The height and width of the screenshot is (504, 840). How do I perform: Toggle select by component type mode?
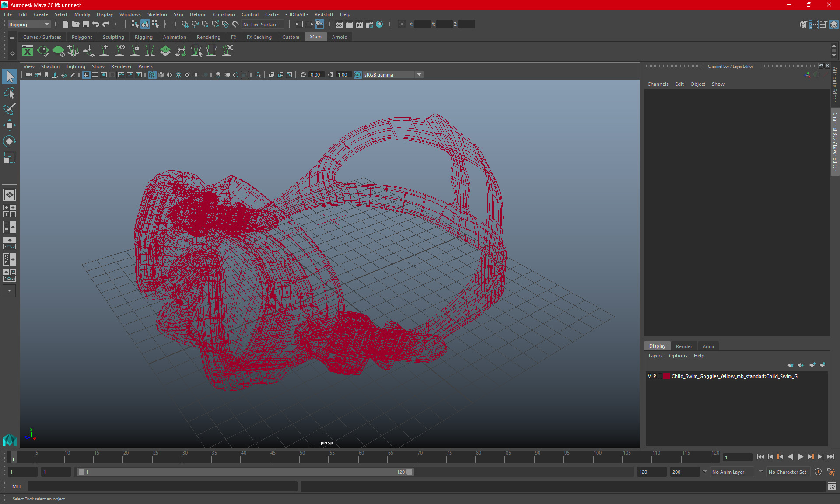(x=155, y=24)
